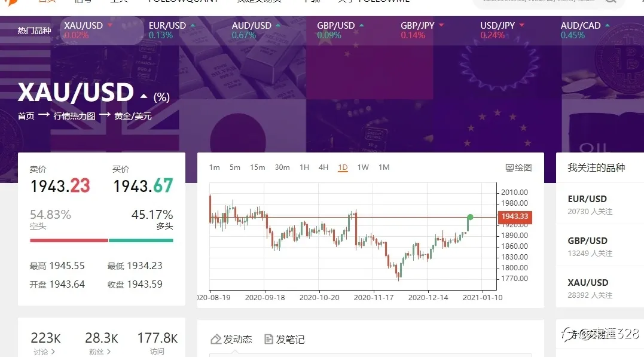This screenshot has width=644, height=357.
Task: Expand the 粉丝 28.3K chevron
Action: (x=108, y=352)
